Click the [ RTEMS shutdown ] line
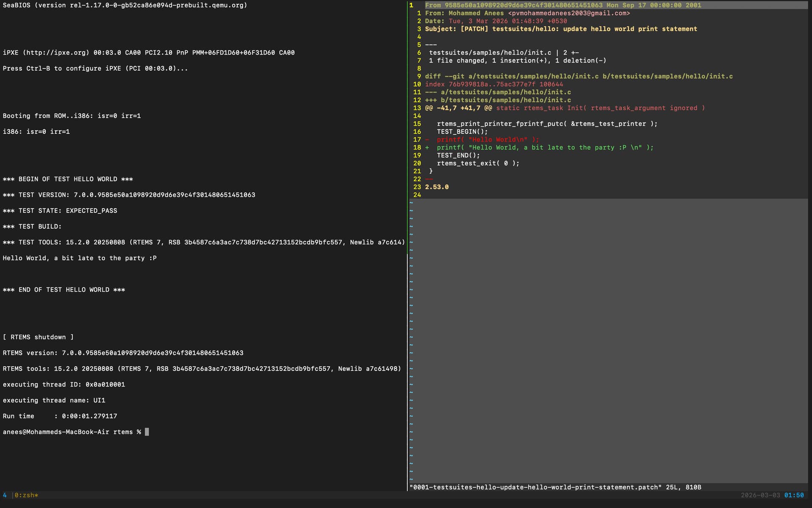812x508 pixels. (38, 337)
